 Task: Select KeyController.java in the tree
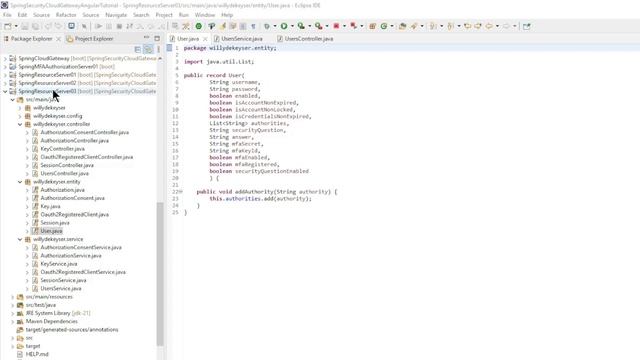[62, 149]
